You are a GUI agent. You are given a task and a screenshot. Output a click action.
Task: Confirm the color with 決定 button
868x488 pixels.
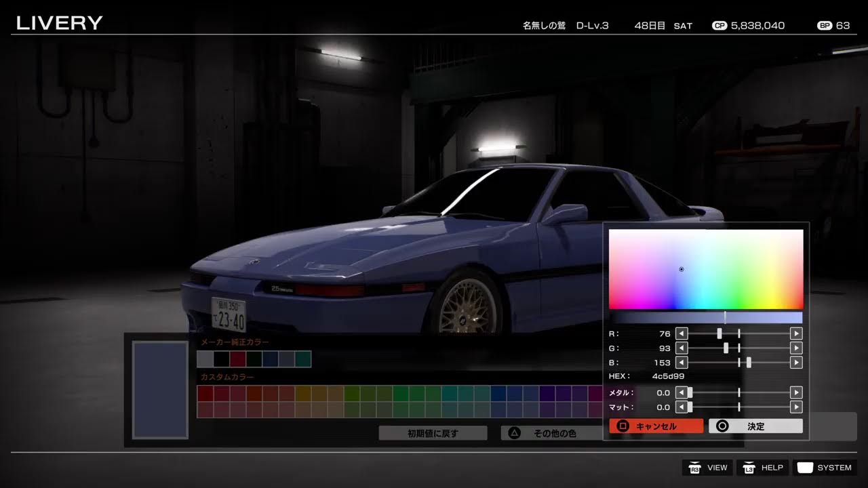(755, 426)
